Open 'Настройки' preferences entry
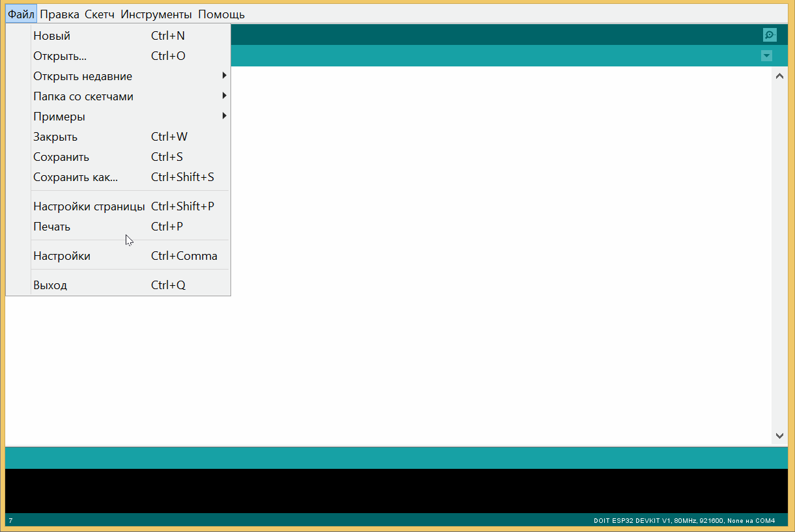 point(62,256)
